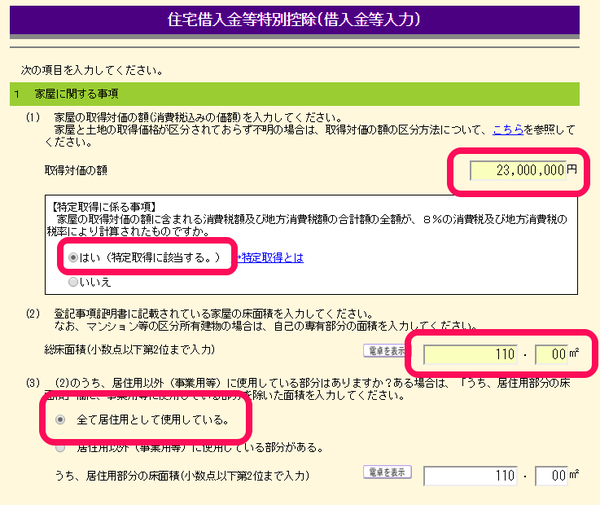Select 居住用以外（事業用等）に使用している部分がある radio

pyautogui.click(x=60, y=447)
